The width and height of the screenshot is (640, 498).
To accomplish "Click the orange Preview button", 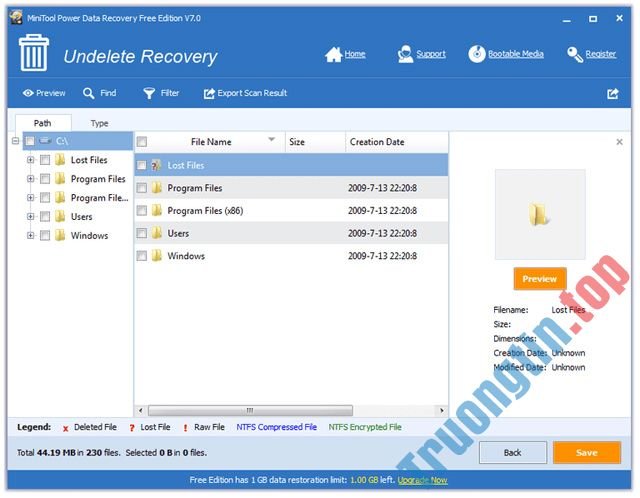I will (x=540, y=279).
